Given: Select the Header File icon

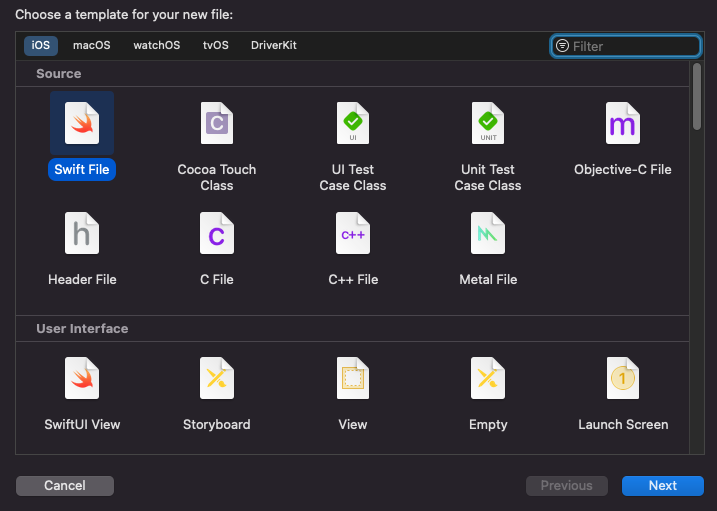Looking at the screenshot, I should pos(82,233).
